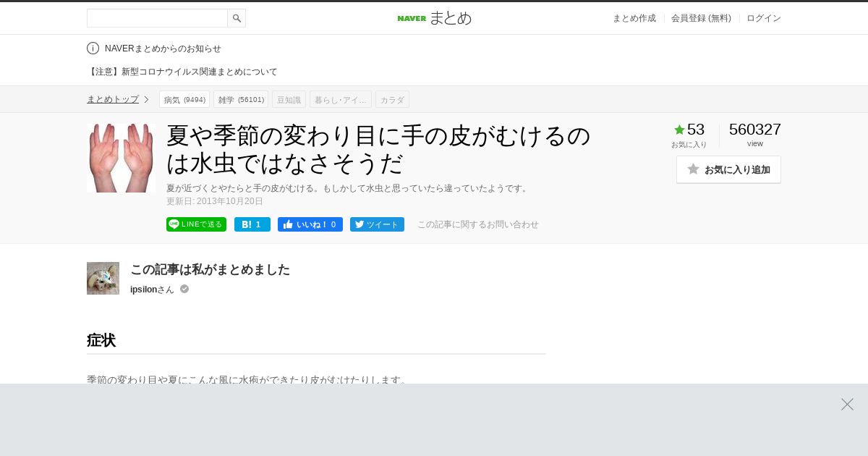This screenshot has width=868, height=456.
Task: Open 会員登録 (無料) link
Action: 701,18
